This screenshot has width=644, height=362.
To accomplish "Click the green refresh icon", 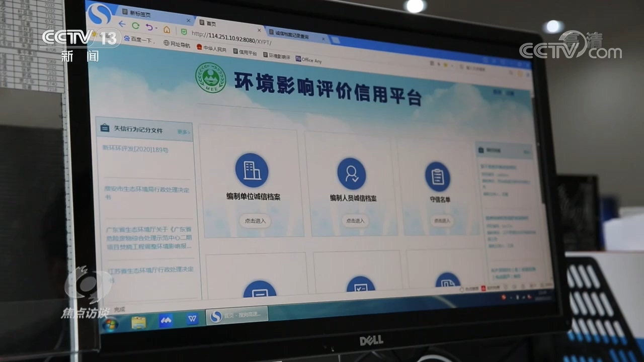I will tap(135, 26).
